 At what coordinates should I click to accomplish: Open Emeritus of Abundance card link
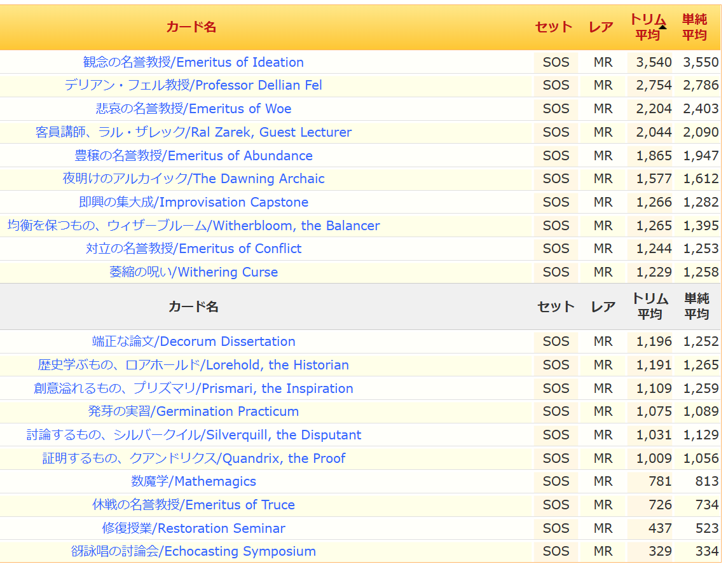pyautogui.click(x=193, y=156)
